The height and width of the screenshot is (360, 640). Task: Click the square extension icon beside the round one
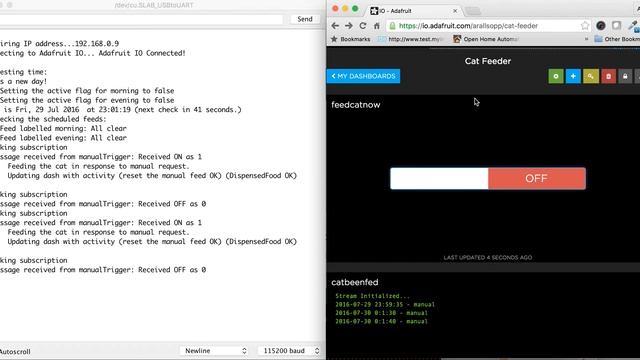pos(616,26)
